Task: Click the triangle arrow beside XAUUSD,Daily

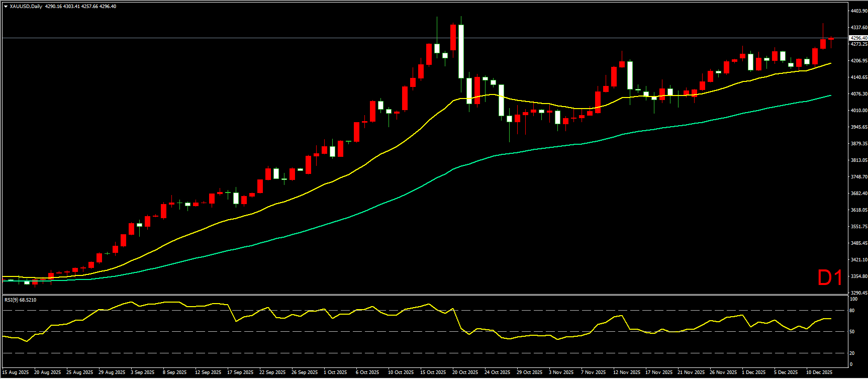Action: 6,7
